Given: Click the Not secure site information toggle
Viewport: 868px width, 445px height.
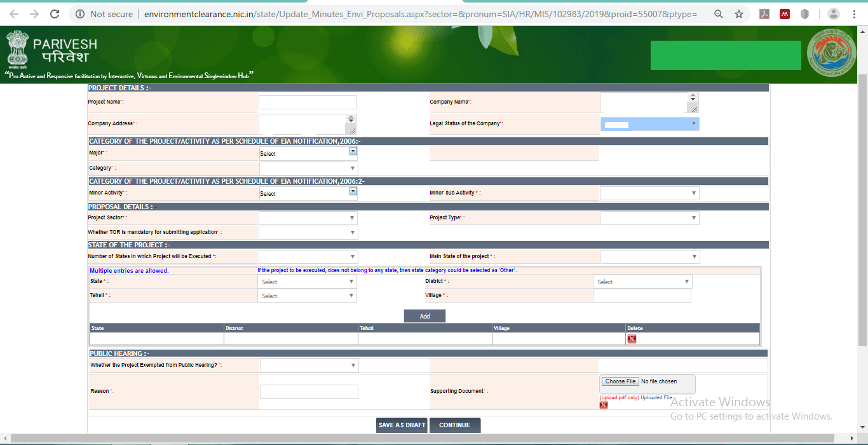Looking at the screenshot, I should (80, 13).
